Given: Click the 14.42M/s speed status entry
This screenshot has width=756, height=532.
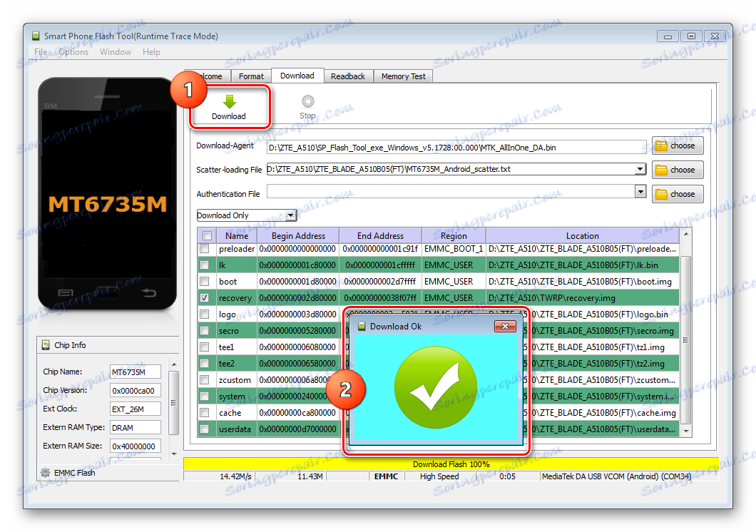Looking at the screenshot, I should (x=236, y=476).
